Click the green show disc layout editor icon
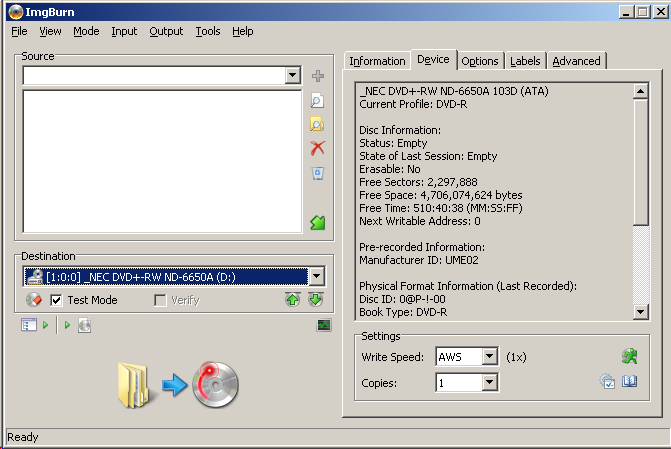Image resolution: width=671 pixels, height=449 pixels. click(x=318, y=222)
